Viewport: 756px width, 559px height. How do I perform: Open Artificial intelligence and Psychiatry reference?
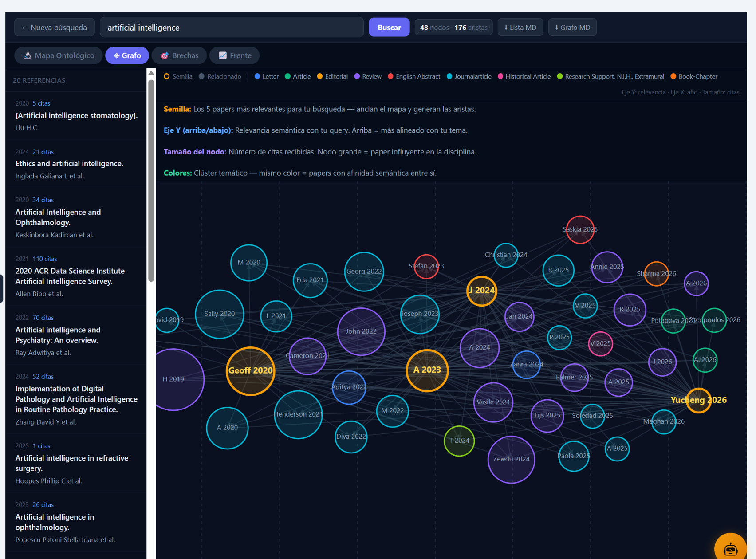coord(58,335)
